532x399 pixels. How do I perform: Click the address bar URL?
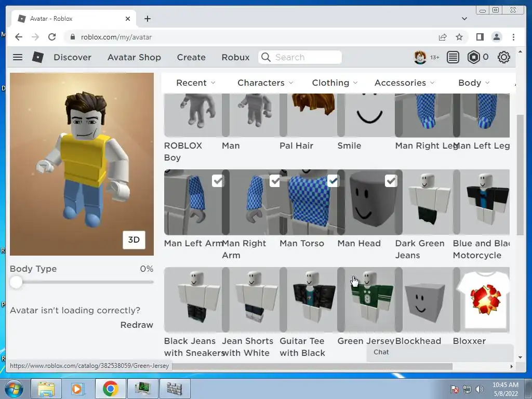(116, 37)
